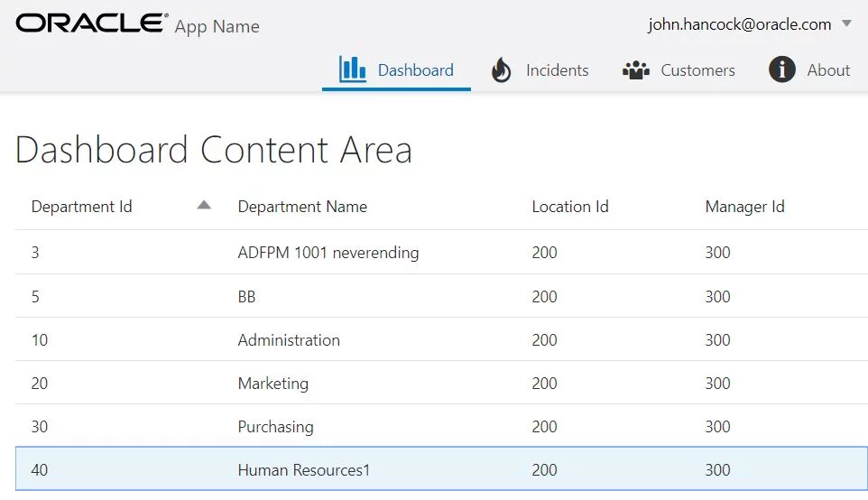
Task: Select the BB department name cell
Action: 247,297
